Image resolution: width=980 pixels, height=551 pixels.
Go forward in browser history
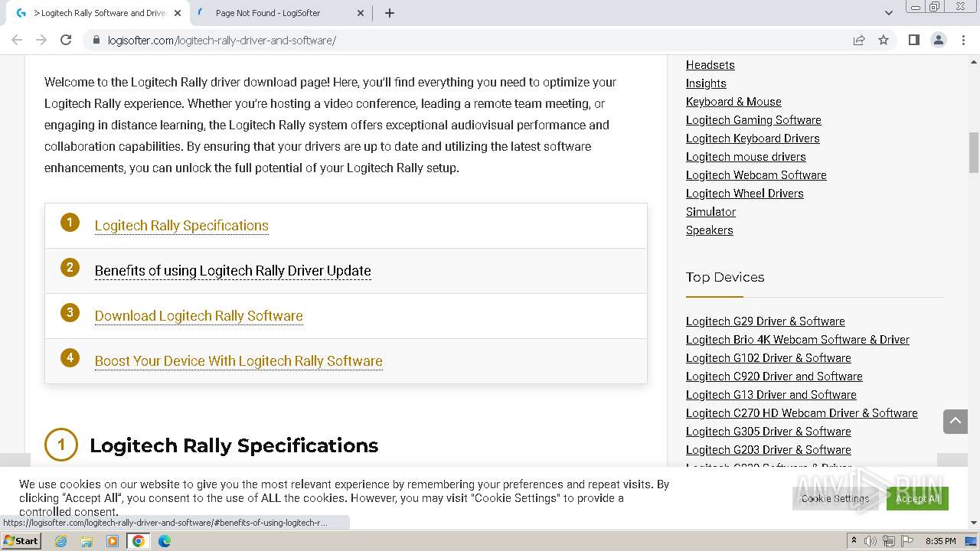pos(41,40)
